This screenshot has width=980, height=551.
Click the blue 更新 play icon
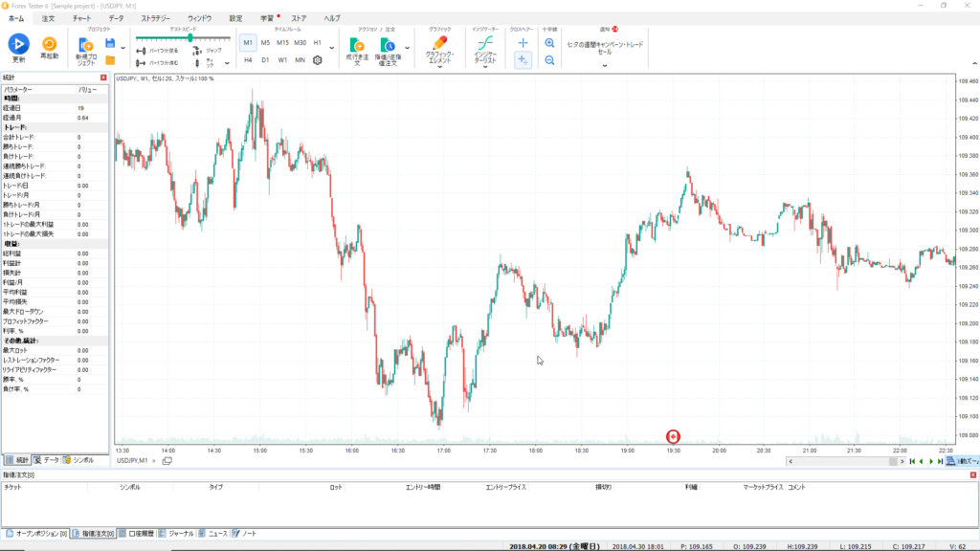coord(19,44)
